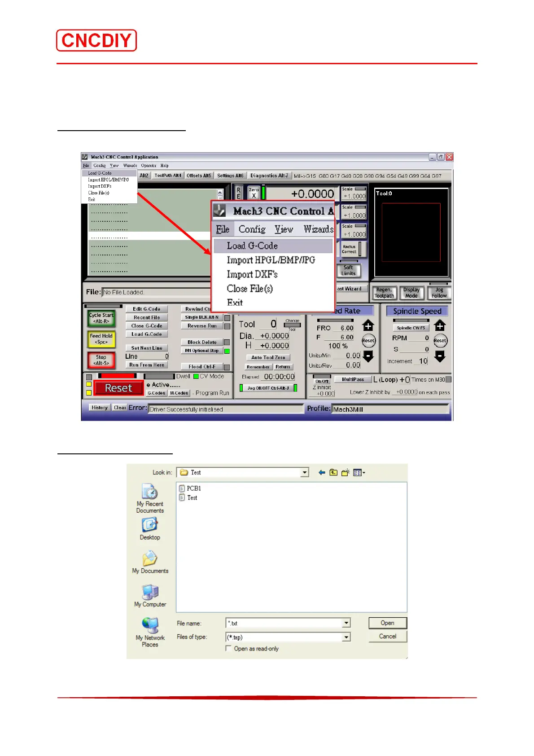Tick the Open as read-only checkbox
This screenshot has width=534, height=756.
[228, 648]
